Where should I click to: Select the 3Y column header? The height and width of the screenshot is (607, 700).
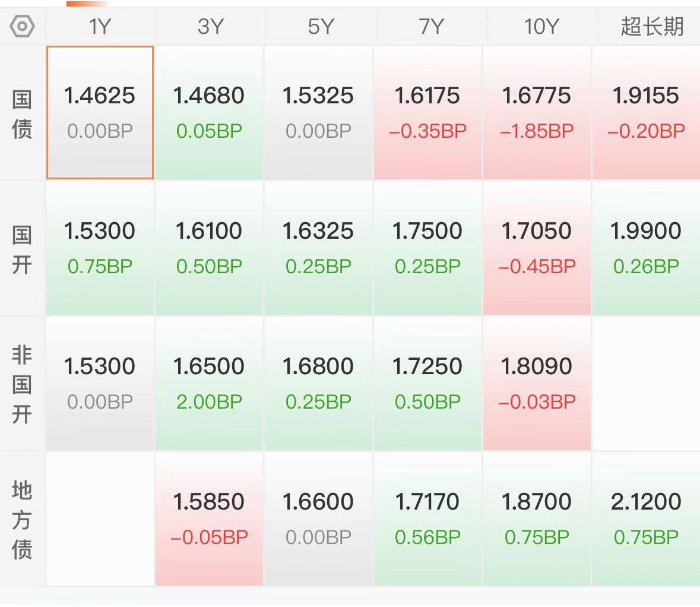coord(210,26)
